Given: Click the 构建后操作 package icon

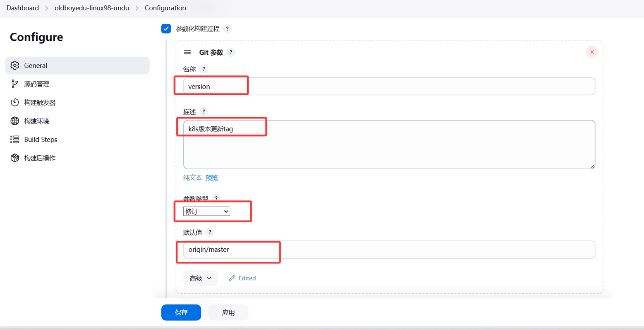Looking at the screenshot, I should pos(15,158).
